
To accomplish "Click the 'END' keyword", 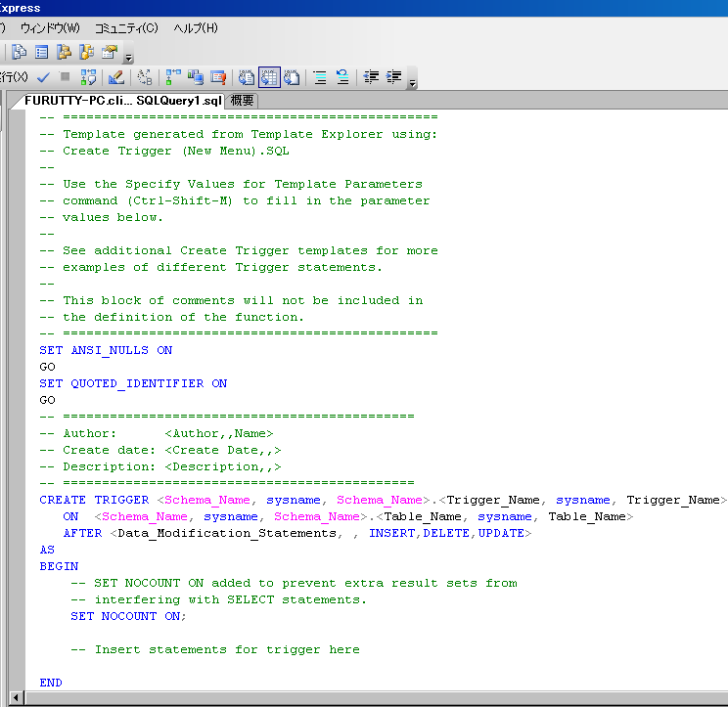I will click(x=51, y=683).
